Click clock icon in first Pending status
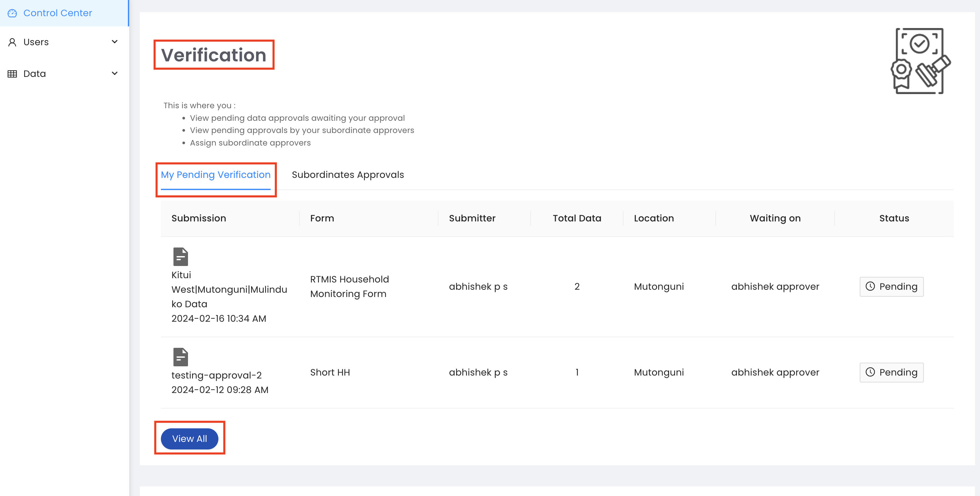 pos(870,286)
